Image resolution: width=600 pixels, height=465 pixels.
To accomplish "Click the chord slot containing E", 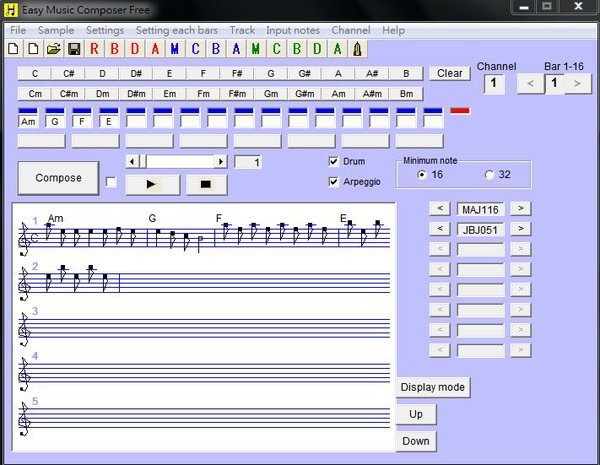I will pyautogui.click(x=109, y=122).
